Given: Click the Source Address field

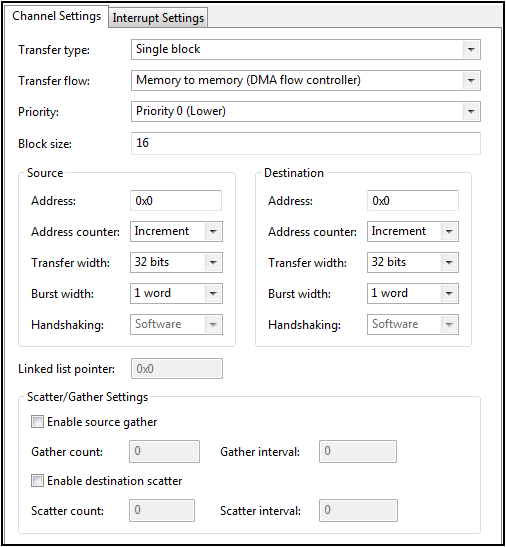Looking at the screenshot, I should (x=176, y=200).
